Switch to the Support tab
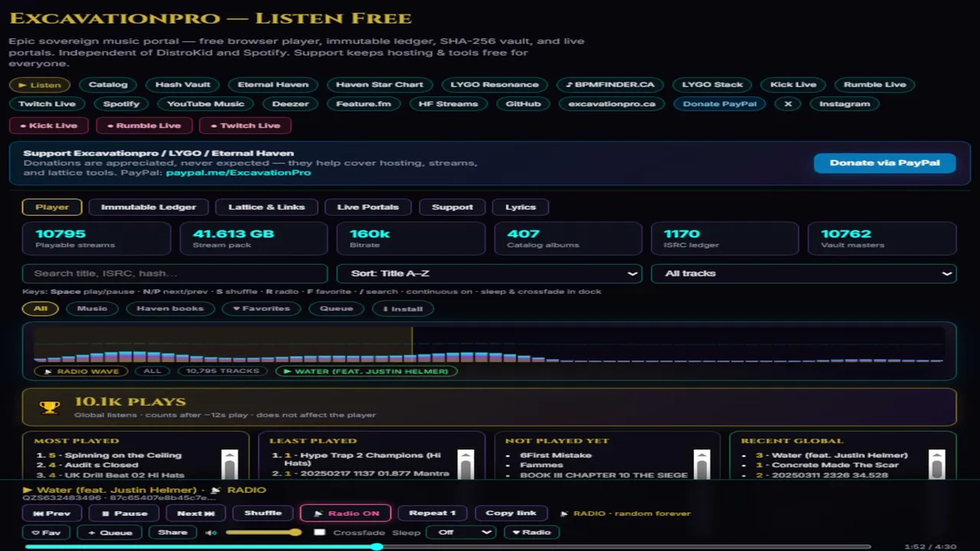The height and width of the screenshot is (551, 980). click(452, 207)
